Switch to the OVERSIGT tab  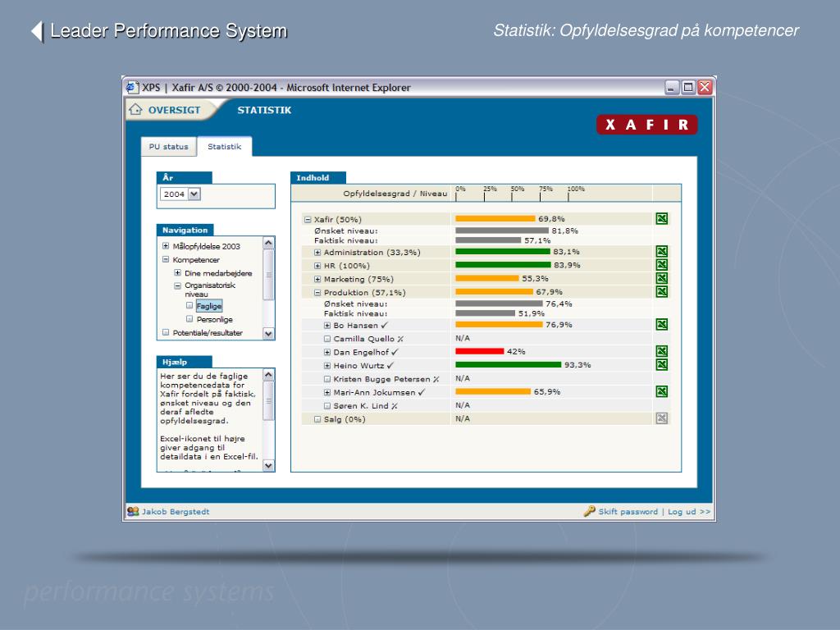(x=174, y=110)
